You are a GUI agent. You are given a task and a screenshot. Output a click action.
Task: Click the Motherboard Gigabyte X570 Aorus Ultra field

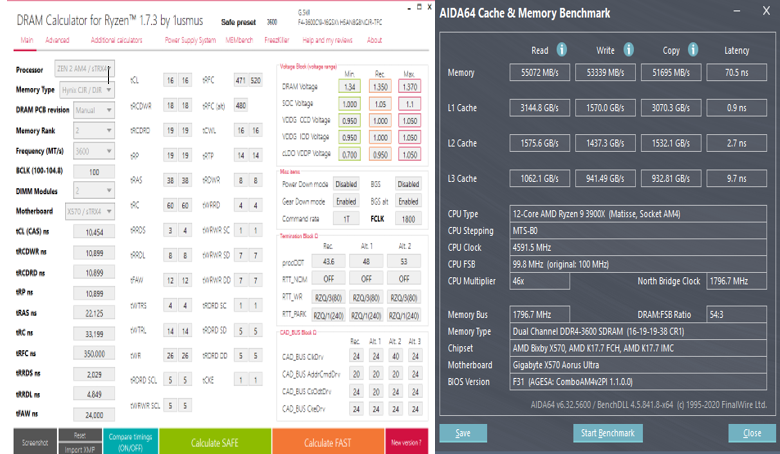pyautogui.click(x=638, y=365)
